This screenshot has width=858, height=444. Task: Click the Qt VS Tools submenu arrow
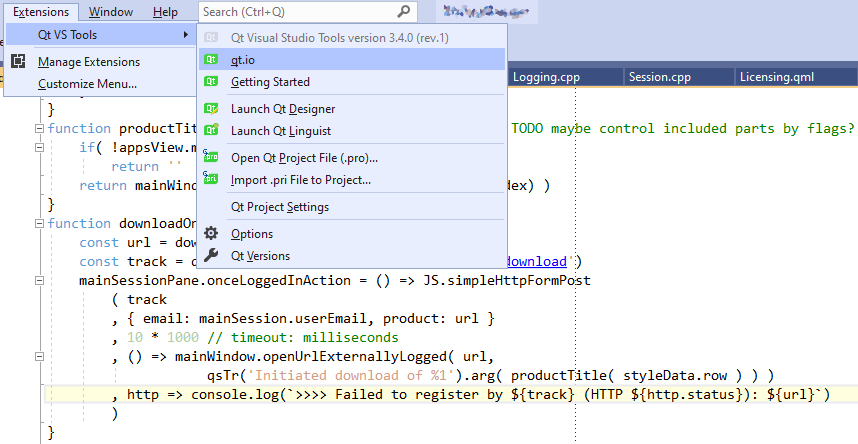pos(186,34)
